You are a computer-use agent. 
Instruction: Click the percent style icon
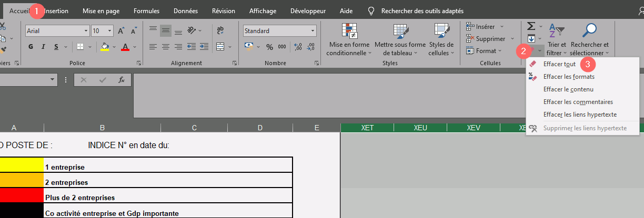pos(269,47)
